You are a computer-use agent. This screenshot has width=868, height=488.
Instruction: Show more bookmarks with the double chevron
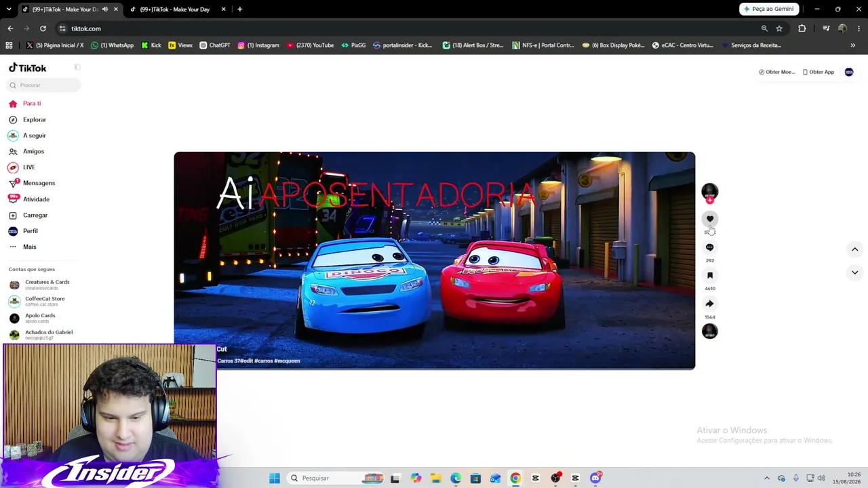tap(852, 45)
